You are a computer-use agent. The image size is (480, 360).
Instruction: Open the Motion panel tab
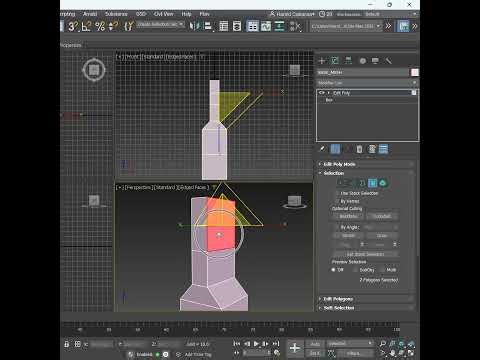tap(363, 61)
